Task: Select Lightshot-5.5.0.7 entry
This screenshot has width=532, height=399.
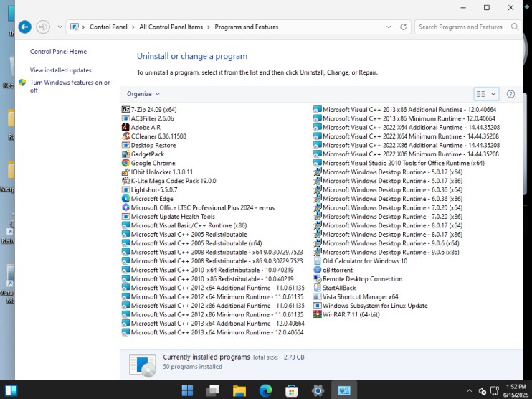Action: (x=150, y=190)
